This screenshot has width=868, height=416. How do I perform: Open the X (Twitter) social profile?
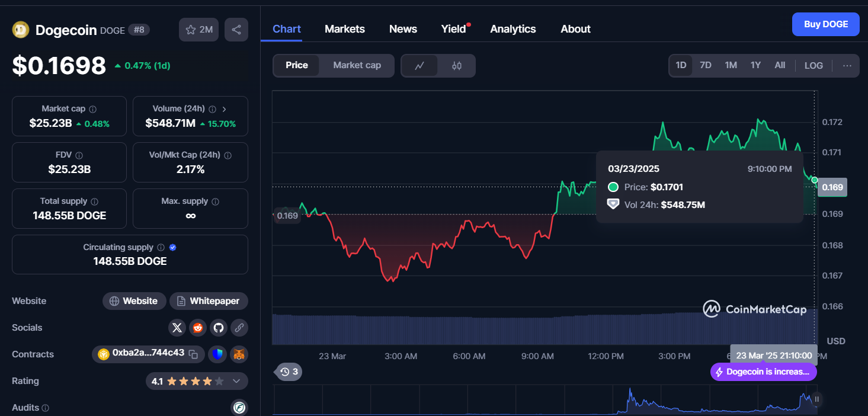tap(177, 327)
